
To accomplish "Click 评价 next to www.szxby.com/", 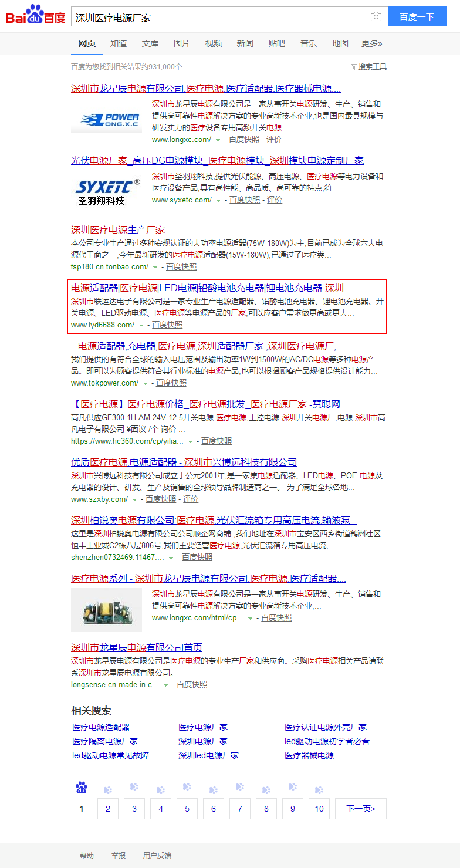I will pyautogui.click(x=191, y=499).
